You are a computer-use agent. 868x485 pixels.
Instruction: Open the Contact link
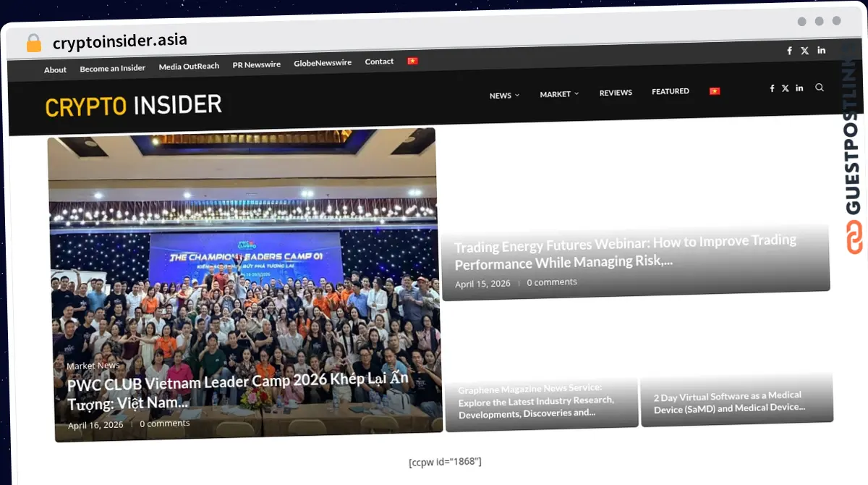[x=379, y=62]
